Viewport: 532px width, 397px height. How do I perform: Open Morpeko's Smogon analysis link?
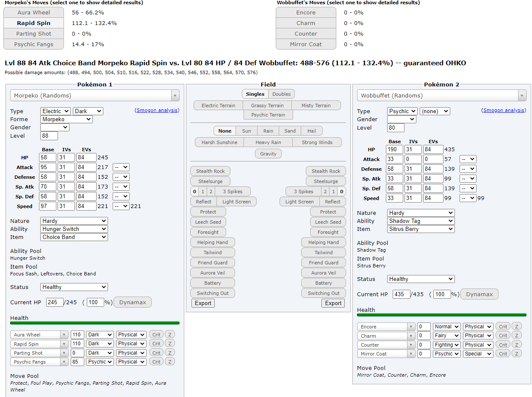pos(157,110)
